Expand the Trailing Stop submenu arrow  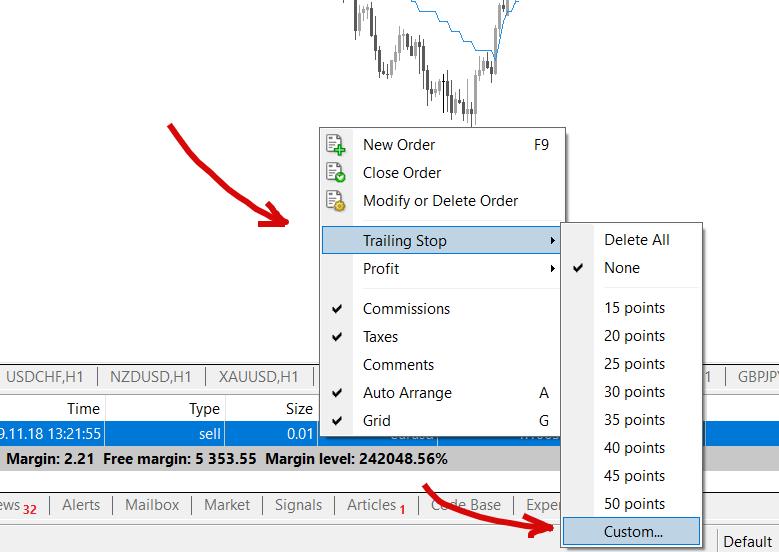click(552, 240)
